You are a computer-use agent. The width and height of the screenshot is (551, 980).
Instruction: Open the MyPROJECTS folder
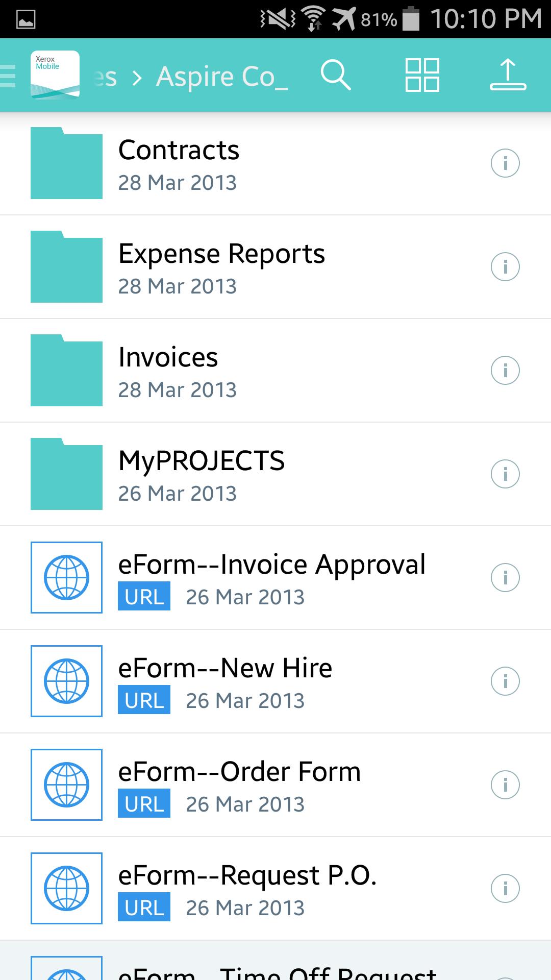tap(201, 474)
